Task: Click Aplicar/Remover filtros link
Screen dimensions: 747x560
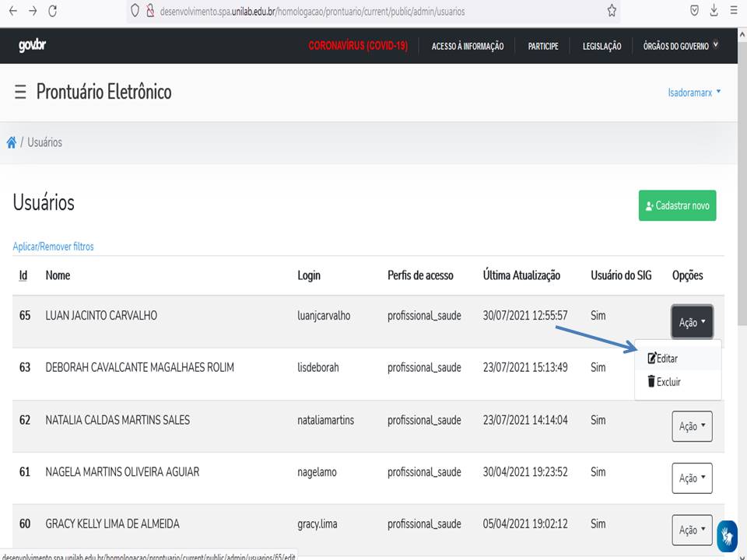Action: tap(53, 247)
